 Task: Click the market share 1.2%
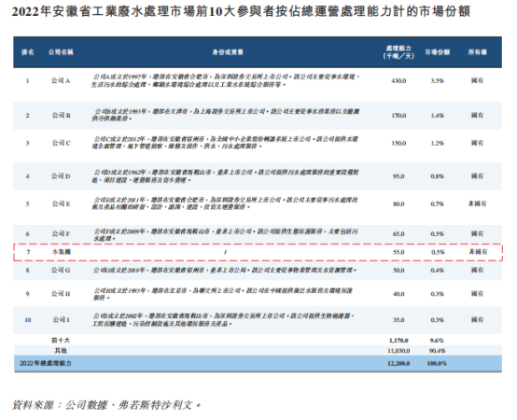point(437,143)
